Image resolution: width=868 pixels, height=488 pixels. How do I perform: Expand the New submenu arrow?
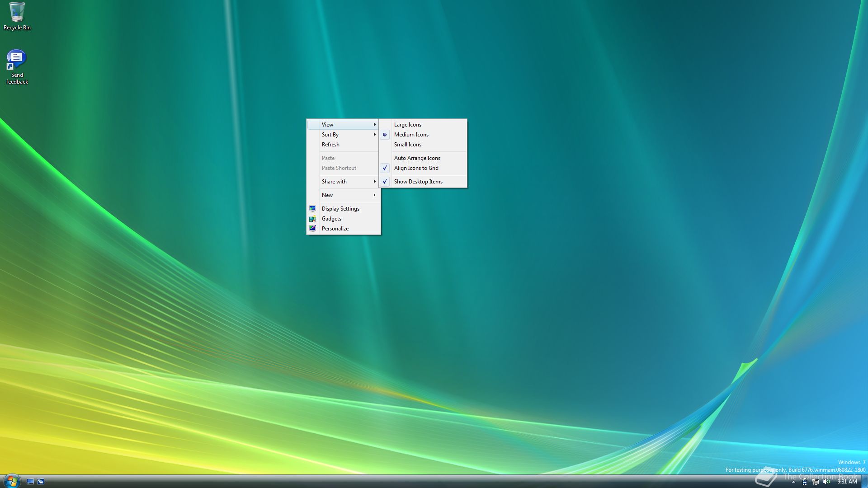tap(374, 195)
